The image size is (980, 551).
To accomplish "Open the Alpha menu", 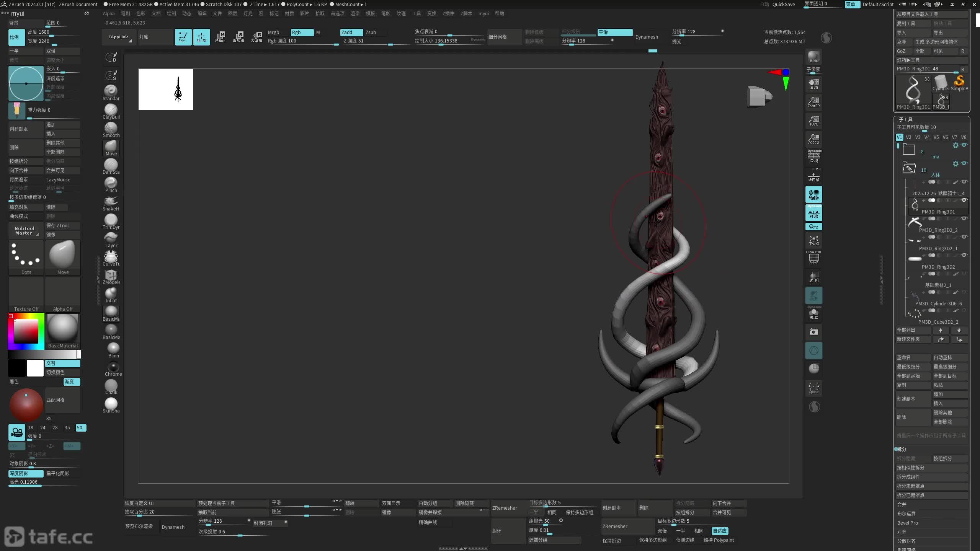I will (109, 13).
